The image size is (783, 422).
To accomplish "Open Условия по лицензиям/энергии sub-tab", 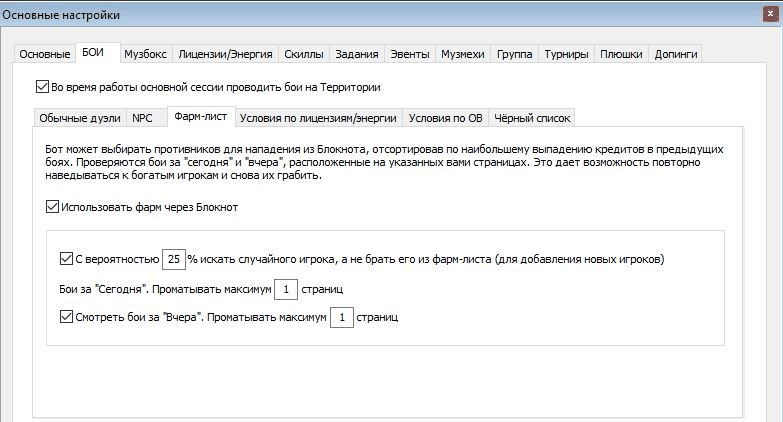I will point(318,118).
